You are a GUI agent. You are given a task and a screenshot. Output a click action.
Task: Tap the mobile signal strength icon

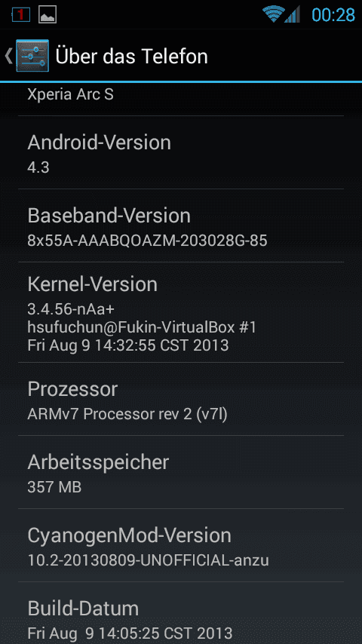coord(293,15)
